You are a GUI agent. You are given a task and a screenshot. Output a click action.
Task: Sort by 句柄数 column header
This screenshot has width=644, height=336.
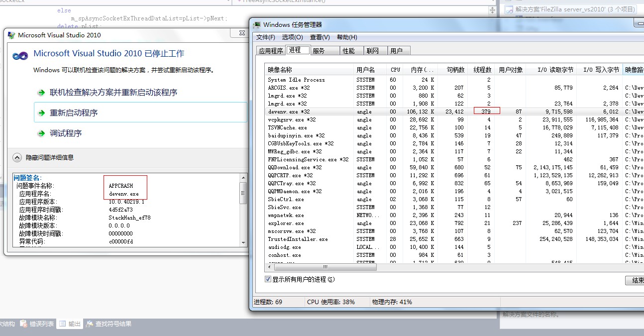coord(453,70)
